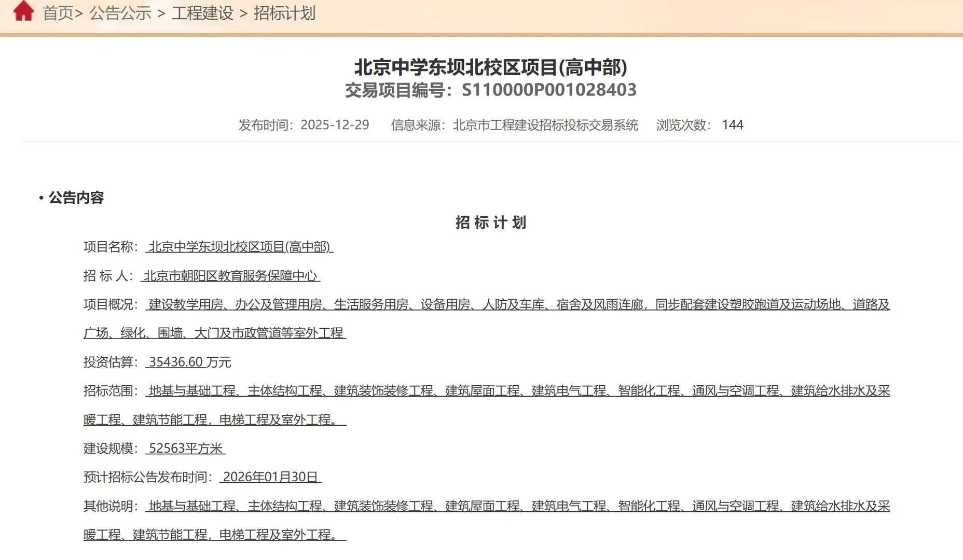Screen dimensions: 963x560
Task: Click the expected date 2026年01月30日
Action: 270,477
